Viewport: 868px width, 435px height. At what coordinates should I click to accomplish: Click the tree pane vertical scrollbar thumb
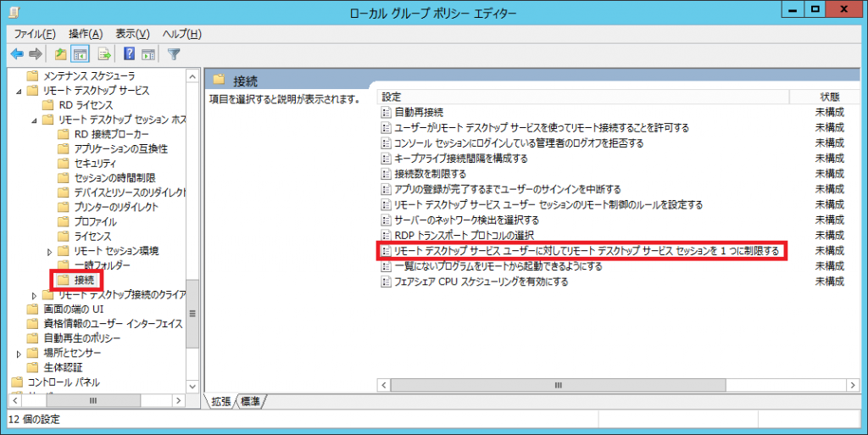[192, 314]
